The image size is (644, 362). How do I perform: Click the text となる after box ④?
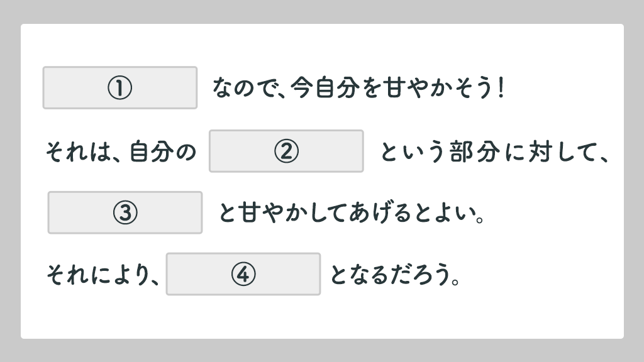pyautogui.click(x=359, y=274)
